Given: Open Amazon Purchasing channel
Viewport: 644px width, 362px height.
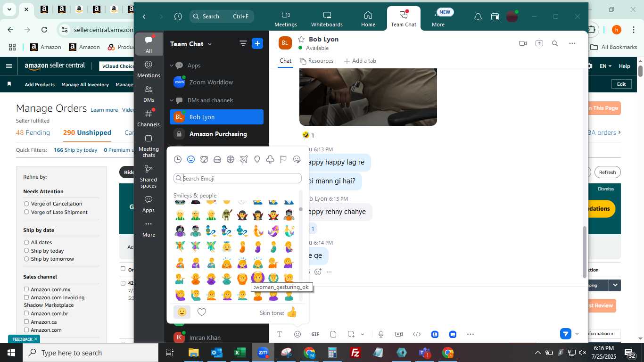Looking at the screenshot, I should [216, 134].
